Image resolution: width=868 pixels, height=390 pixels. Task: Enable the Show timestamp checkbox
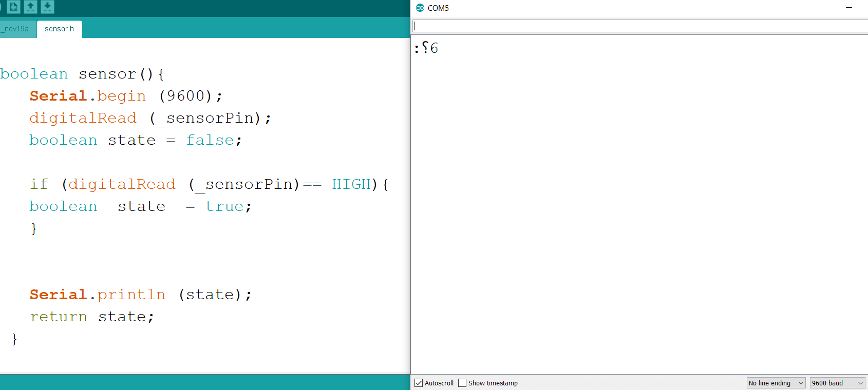(x=462, y=383)
